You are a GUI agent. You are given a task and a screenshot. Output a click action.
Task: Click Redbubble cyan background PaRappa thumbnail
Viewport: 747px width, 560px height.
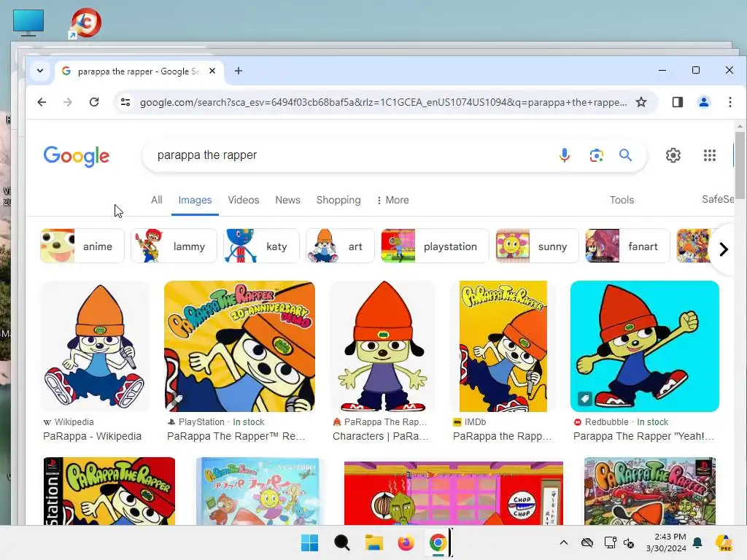click(x=645, y=346)
